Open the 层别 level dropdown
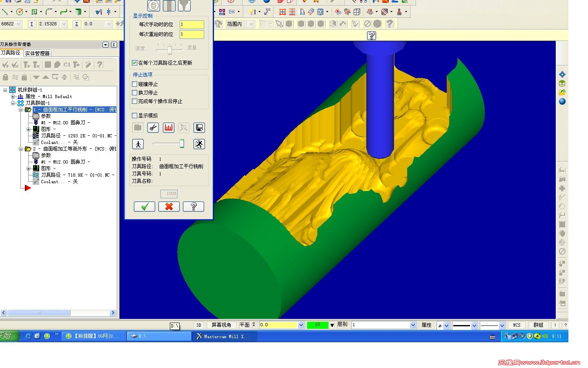 pyautogui.click(x=413, y=325)
